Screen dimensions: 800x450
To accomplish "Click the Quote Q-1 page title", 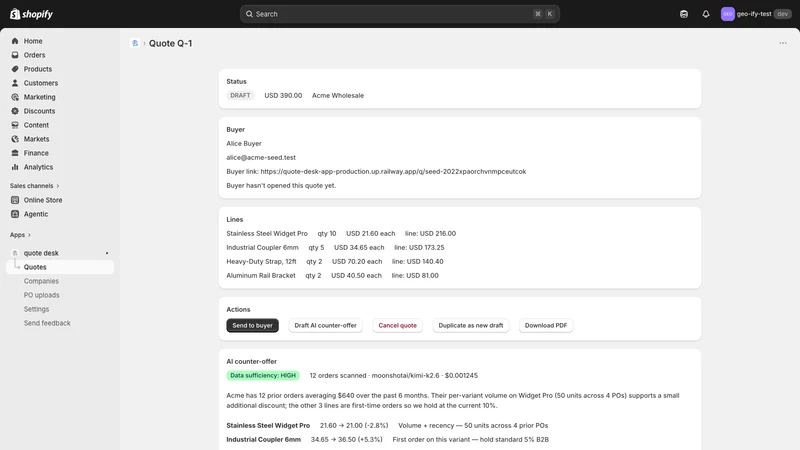I will [170, 43].
